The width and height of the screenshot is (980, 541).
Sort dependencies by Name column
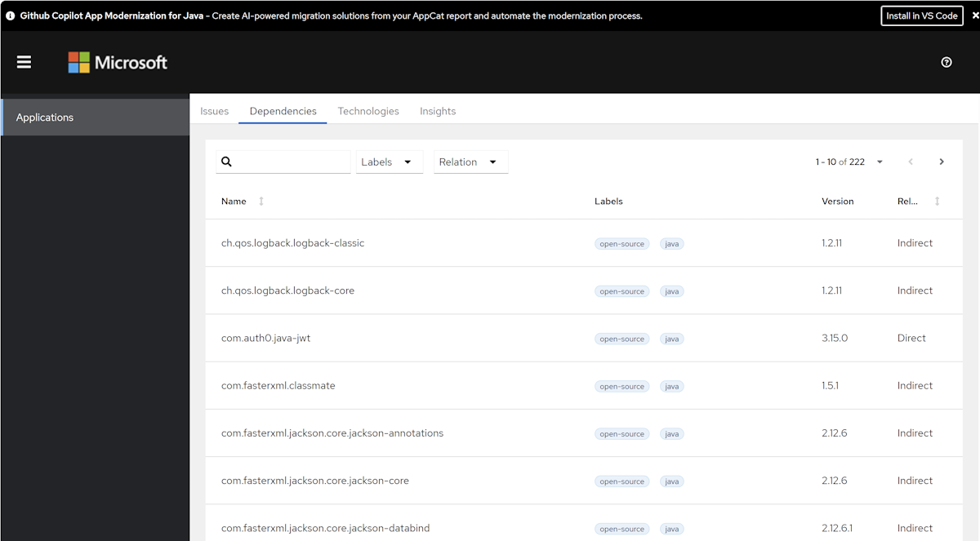click(x=261, y=202)
